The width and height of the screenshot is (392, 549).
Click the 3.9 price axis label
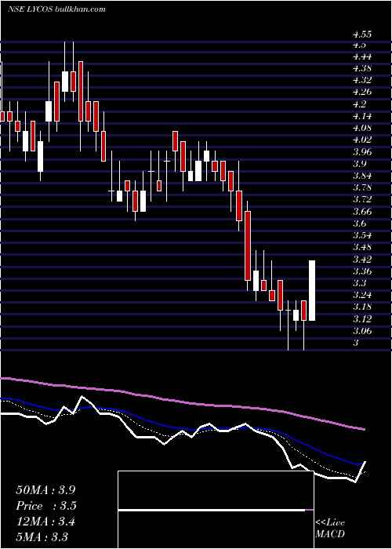(x=359, y=164)
